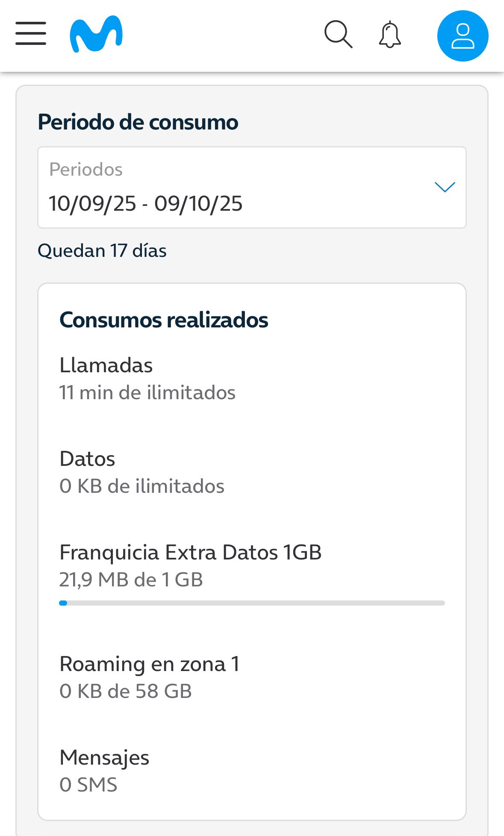Viewport: 504px width, 836px height.
Task: Open the user profile avatar
Action: coord(463,36)
